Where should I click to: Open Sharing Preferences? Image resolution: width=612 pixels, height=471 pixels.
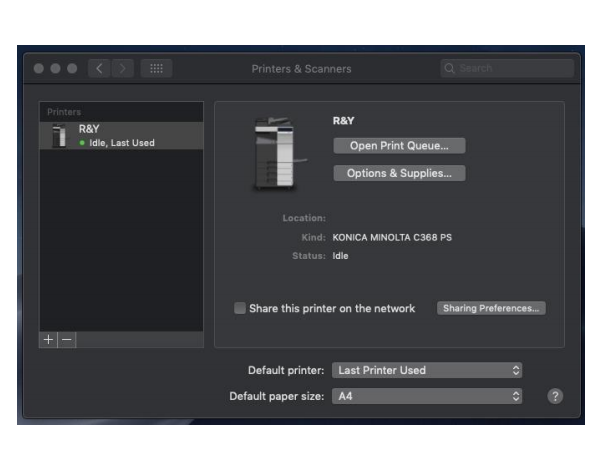coord(491,308)
